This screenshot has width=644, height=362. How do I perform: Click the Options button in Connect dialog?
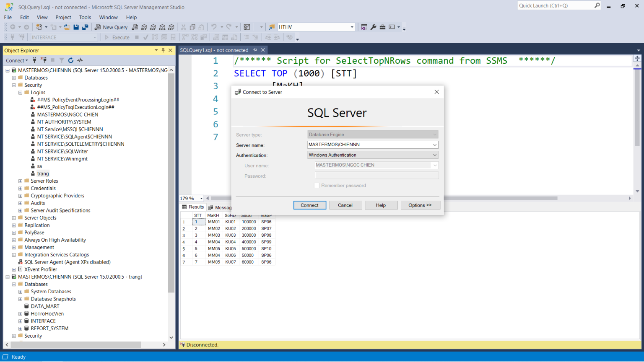[421, 205]
